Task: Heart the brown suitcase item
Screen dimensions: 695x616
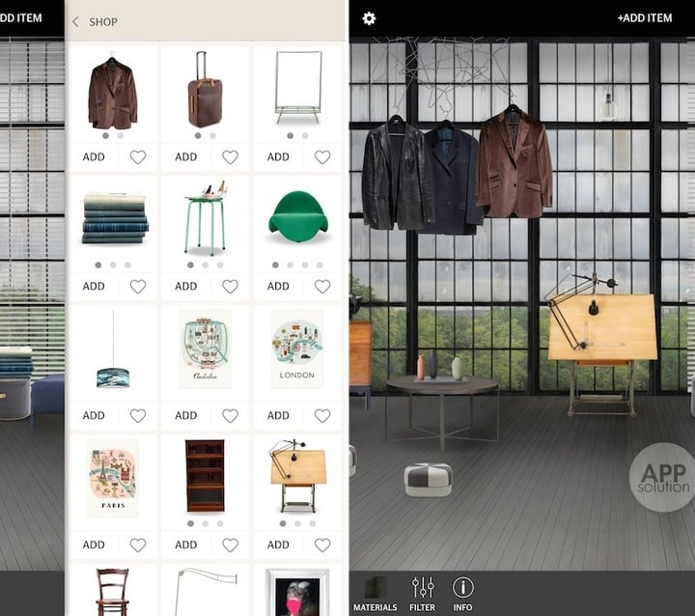Action: coord(230,156)
